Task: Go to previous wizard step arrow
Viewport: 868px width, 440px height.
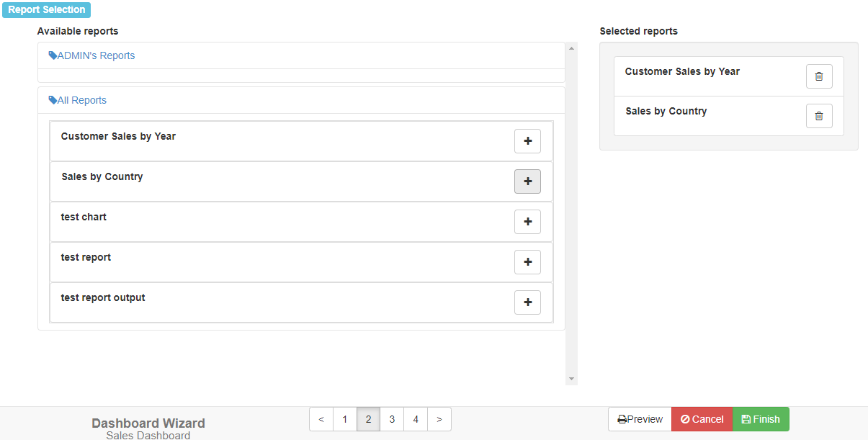Action: tap(321, 419)
